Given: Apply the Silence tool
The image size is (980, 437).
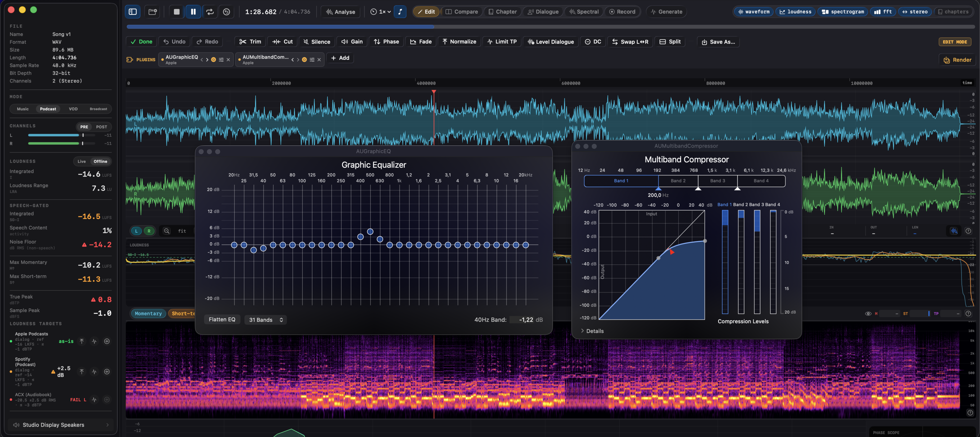Looking at the screenshot, I should pos(316,42).
